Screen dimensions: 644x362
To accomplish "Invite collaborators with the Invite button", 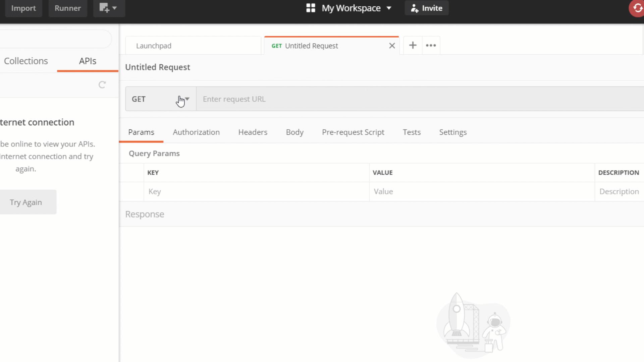I will click(427, 8).
